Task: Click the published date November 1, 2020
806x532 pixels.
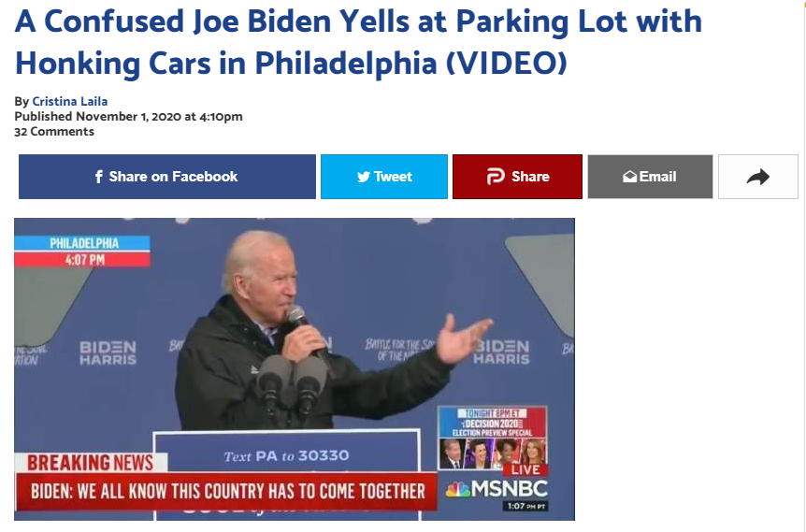Action: (x=128, y=117)
